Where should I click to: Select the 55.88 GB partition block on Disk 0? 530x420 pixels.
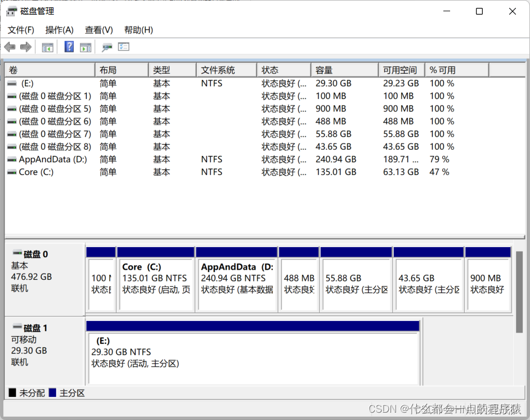pyautogui.click(x=356, y=280)
